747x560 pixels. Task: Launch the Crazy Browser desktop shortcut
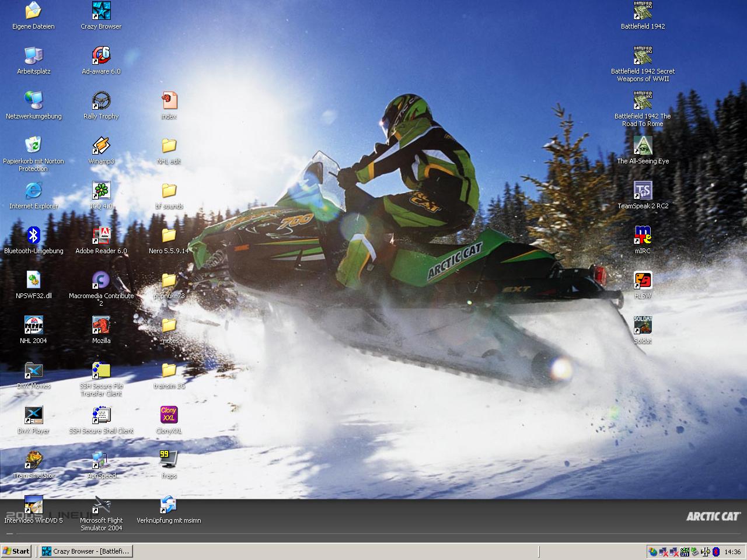pyautogui.click(x=102, y=10)
